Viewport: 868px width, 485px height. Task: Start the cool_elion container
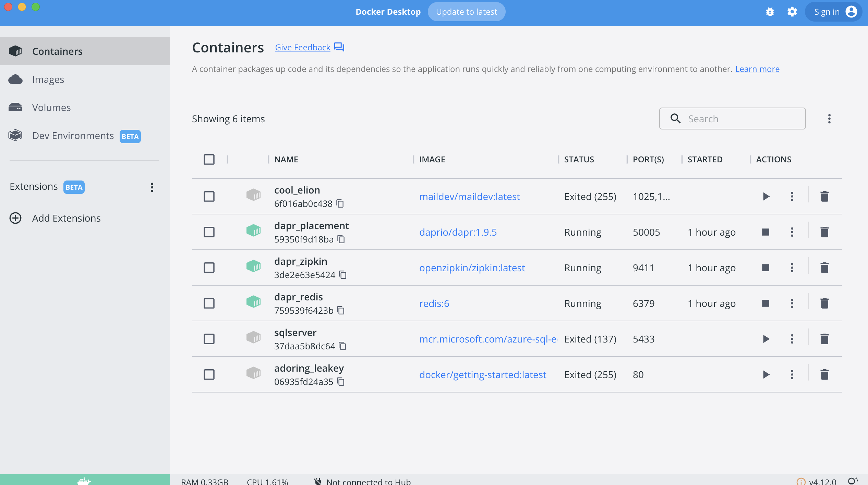point(766,196)
